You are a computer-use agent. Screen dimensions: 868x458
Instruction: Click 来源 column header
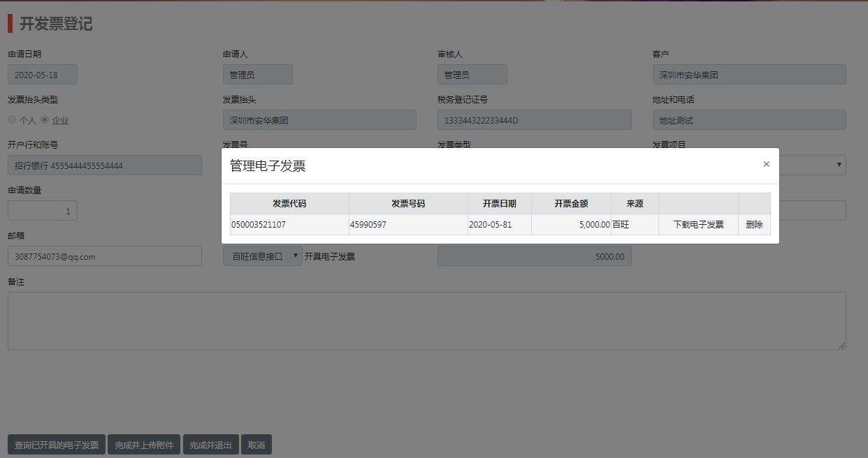click(x=635, y=204)
